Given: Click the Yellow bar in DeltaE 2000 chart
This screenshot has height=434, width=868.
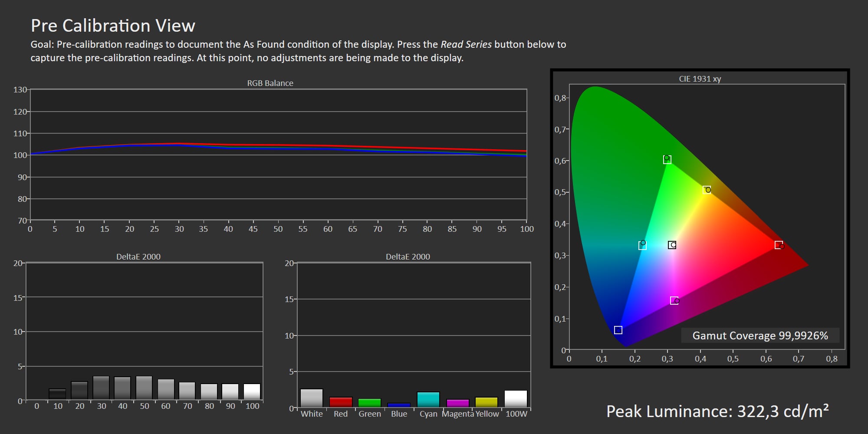Looking at the screenshot, I should (x=487, y=402).
